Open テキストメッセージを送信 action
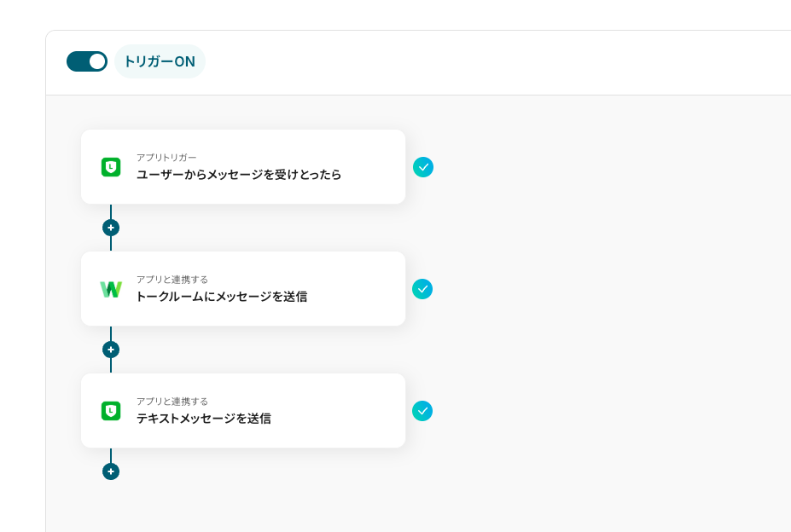Image resolution: width=791 pixels, height=532 pixels. click(204, 419)
